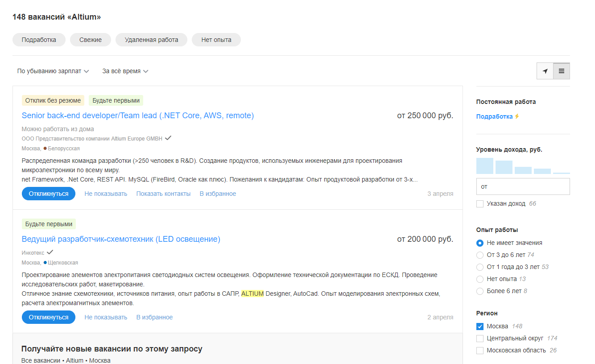
Task: Click Откликнуться for the LED освещение vacancy
Action: [x=49, y=317]
